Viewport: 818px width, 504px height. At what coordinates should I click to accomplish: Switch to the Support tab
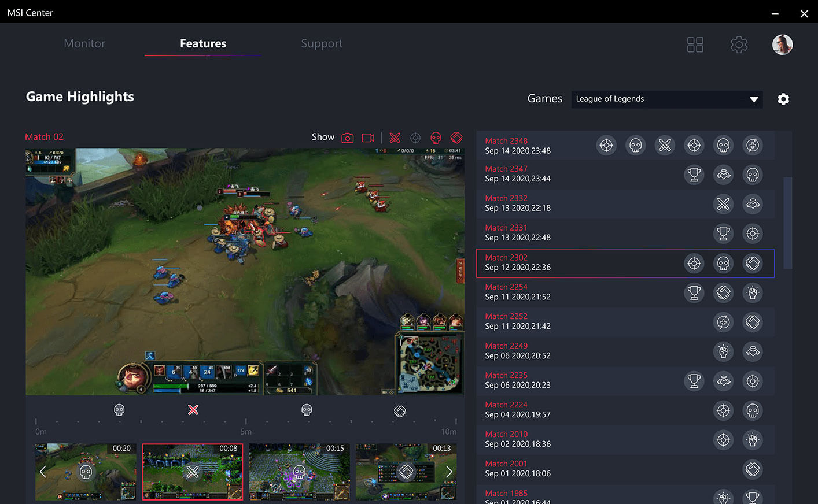322,43
